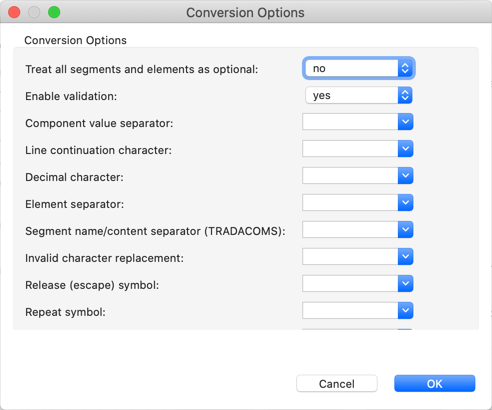The image size is (492, 410).
Task: Confirm settings with the OK button
Action: (x=435, y=384)
